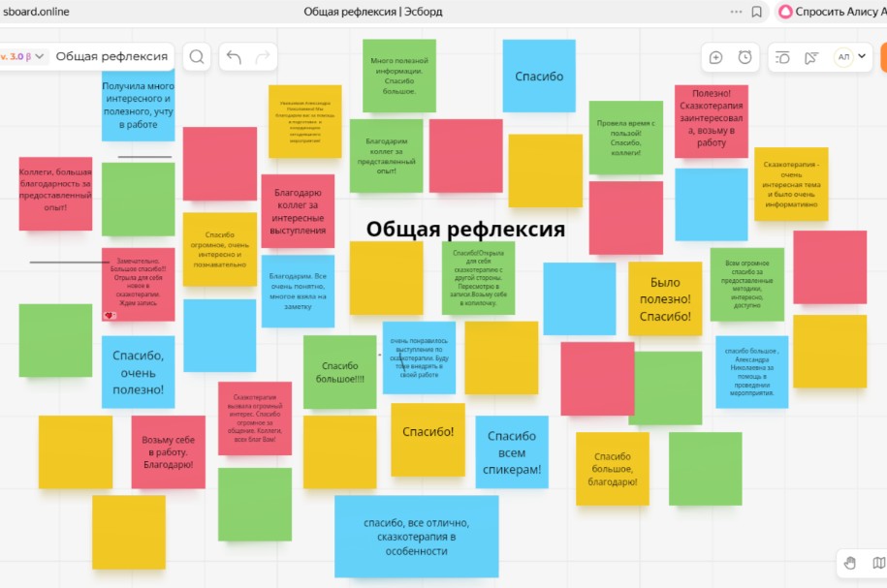Click the redo arrow

[262, 57]
